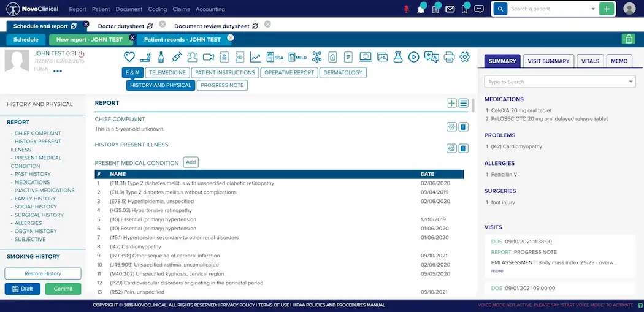
Task: Open the smoking history cigarette icon
Action: 145,57
